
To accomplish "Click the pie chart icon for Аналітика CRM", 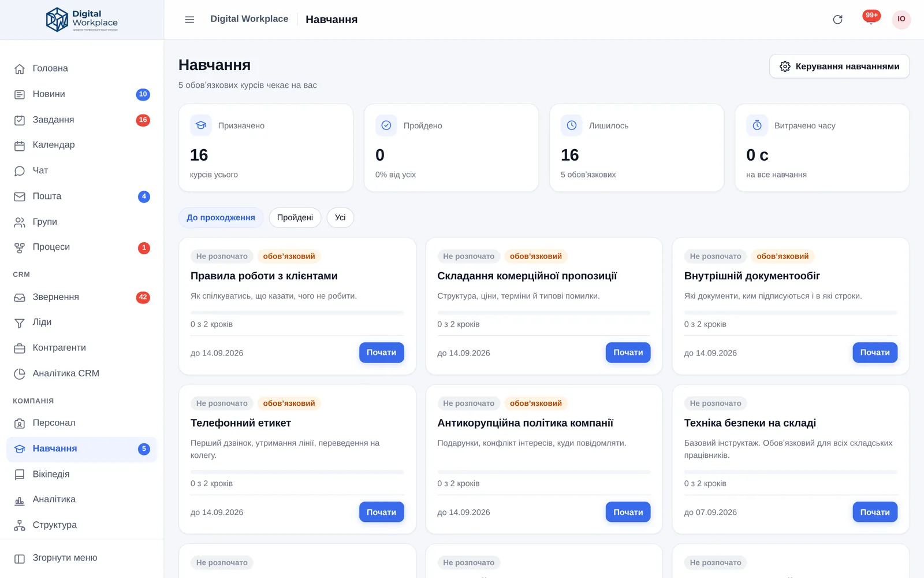I will click(20, 374).
